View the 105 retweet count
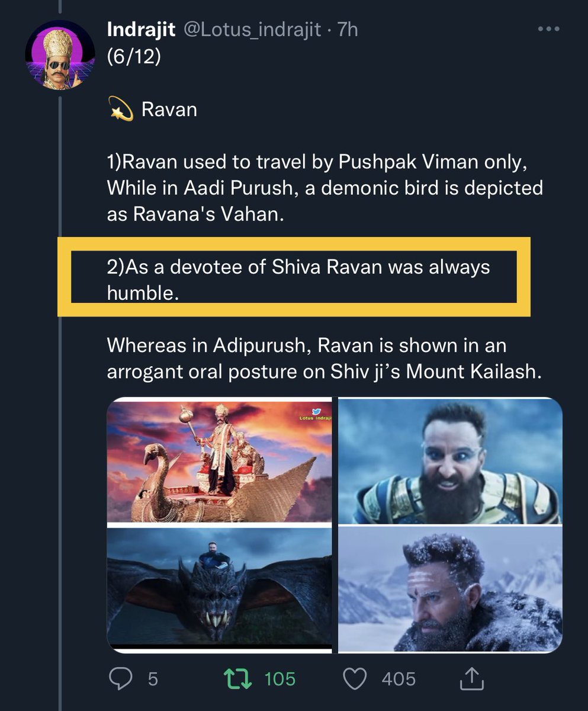This screenshot has width=588, height=711. coord(279,679)
